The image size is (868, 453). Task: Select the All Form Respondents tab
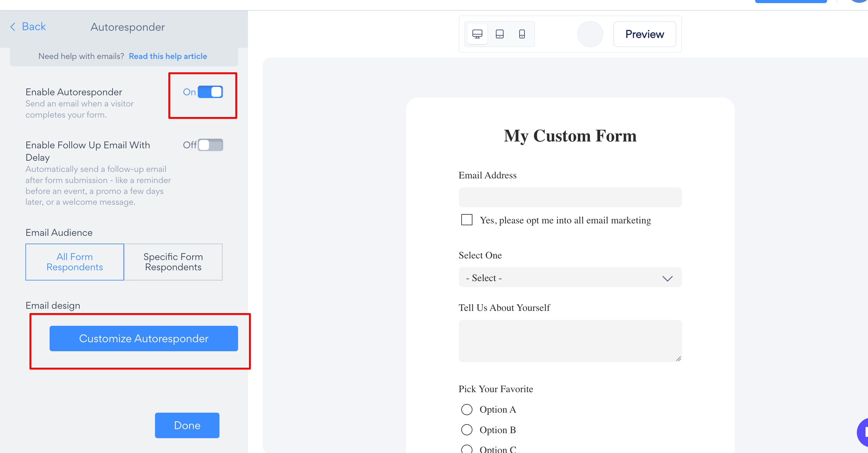(x=74, y=262)
